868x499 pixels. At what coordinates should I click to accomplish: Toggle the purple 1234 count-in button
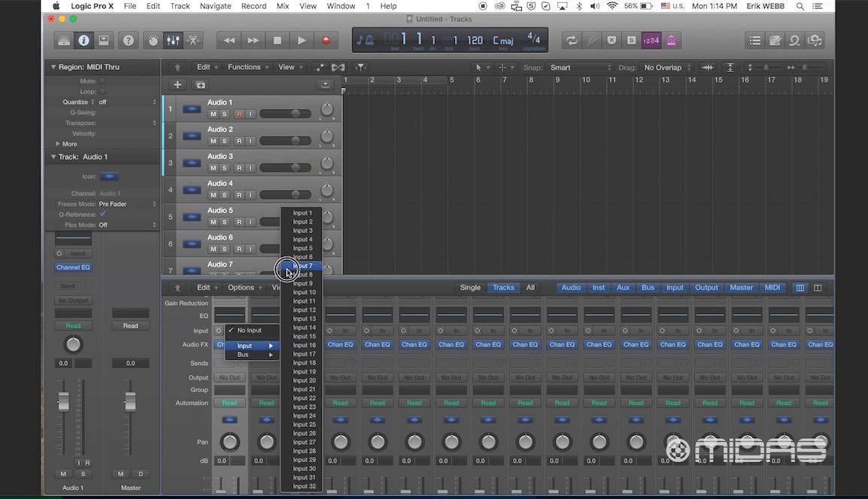point(651,41)
